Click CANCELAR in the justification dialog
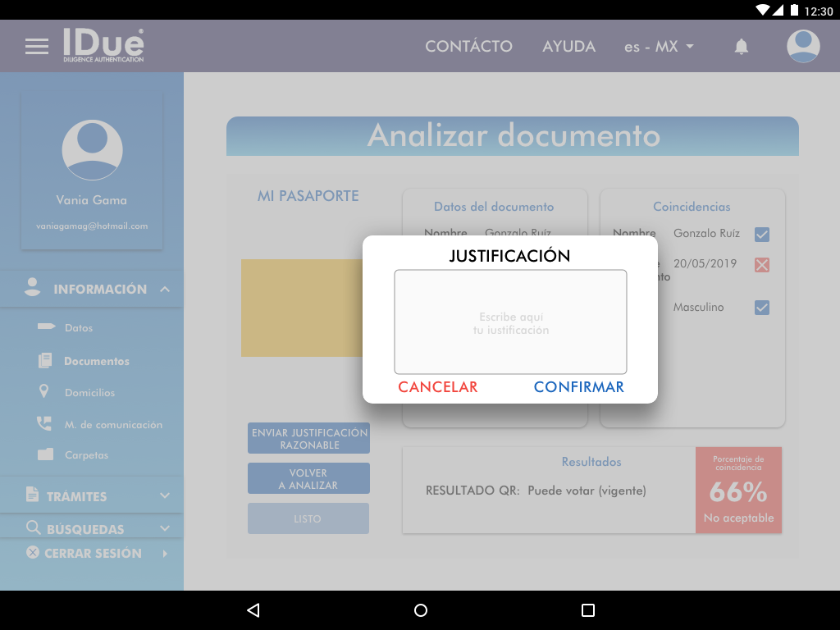840x630 pixels. click(437, 387)
